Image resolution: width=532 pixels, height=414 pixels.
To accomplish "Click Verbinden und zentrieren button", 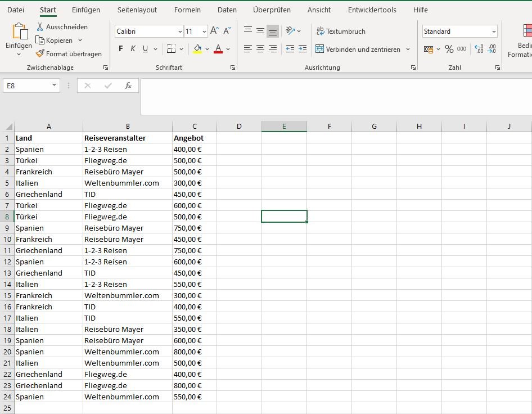I will click(358, 49).
